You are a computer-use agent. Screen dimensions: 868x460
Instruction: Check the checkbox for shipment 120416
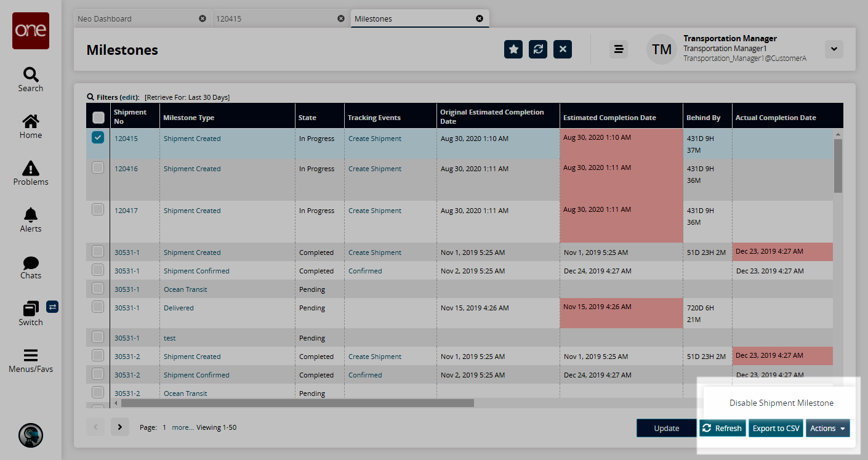pyautogui.click(x=98, y=167)
